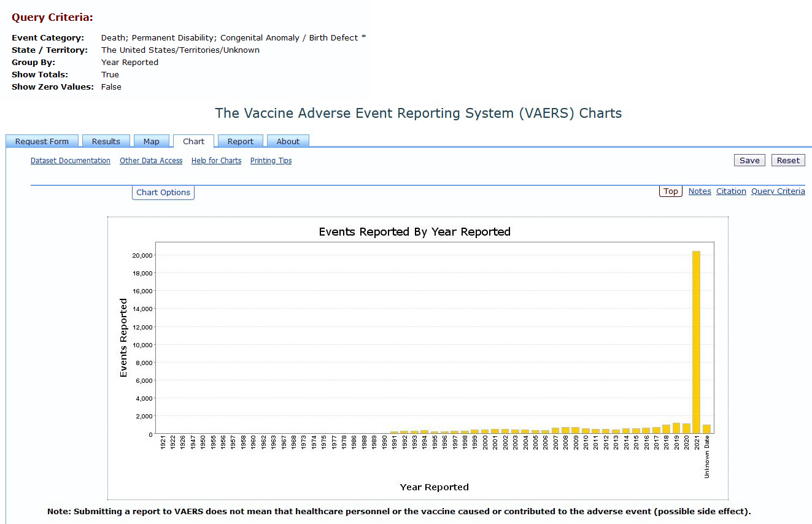
Task: Click the VAERS Charts page title
Action: (x=419, y=114)
